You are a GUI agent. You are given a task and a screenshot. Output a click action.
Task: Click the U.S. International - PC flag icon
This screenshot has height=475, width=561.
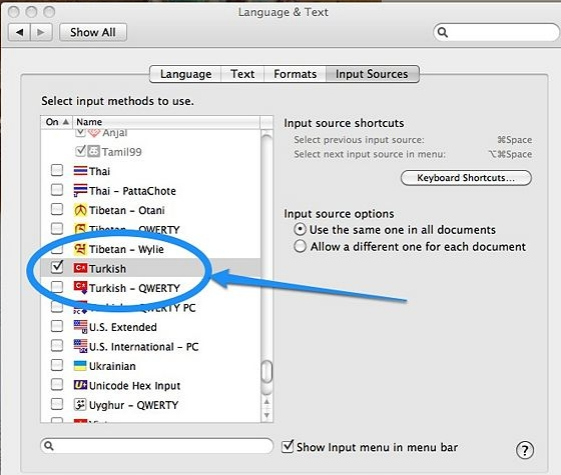tap(81, 346)
